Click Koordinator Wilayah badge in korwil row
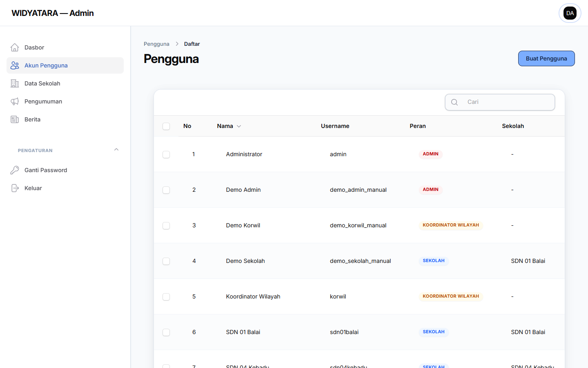This screenshot has height=368, width=588. pos(451,296)
